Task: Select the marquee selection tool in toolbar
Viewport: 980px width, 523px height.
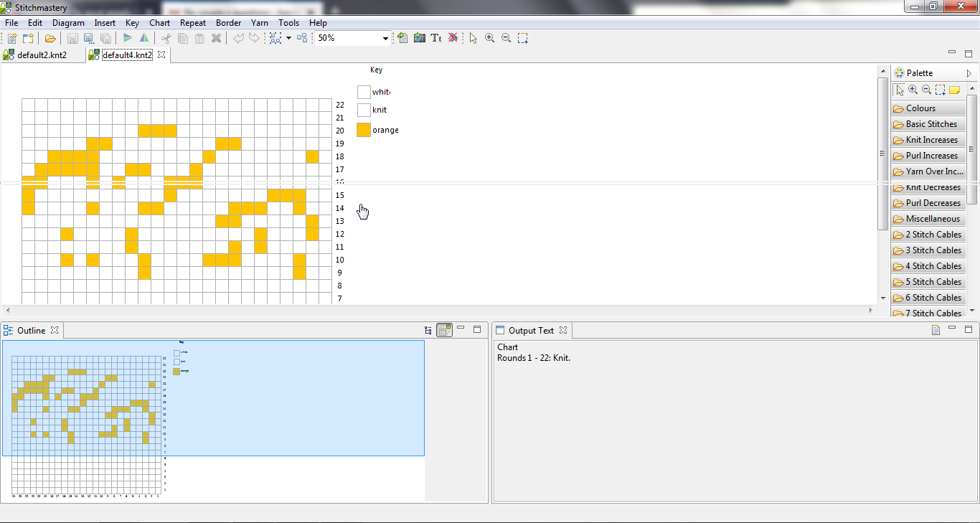Action: (x=524, y=38)
